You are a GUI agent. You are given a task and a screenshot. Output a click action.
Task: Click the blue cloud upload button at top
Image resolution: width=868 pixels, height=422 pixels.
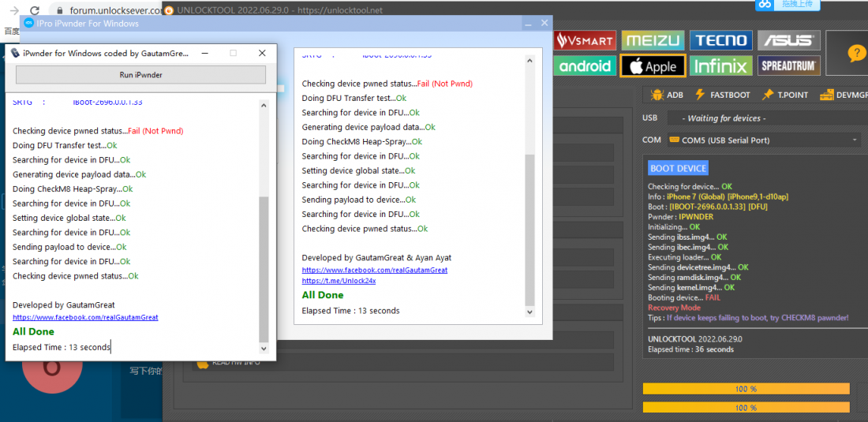tap(789, 5)
